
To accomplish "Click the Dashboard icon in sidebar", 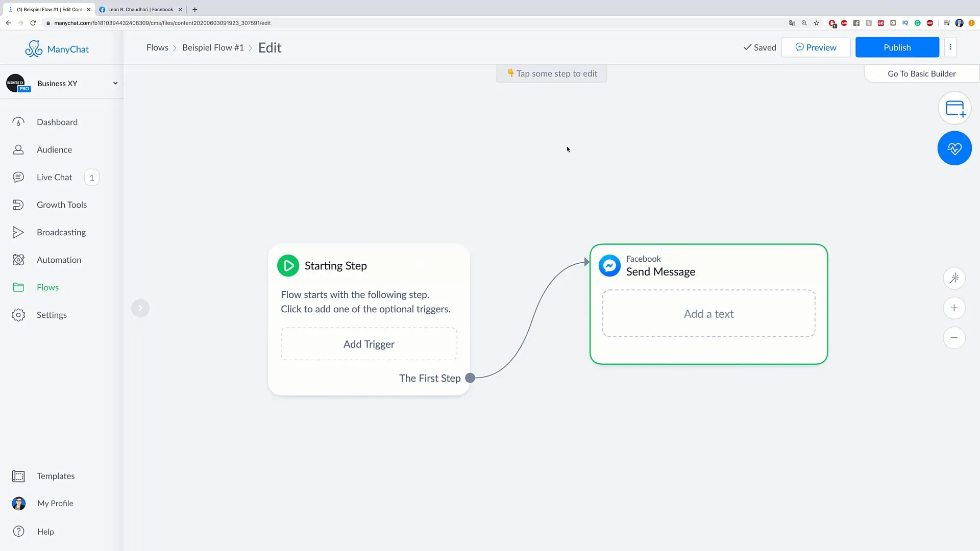I will [x=18, y=122].
